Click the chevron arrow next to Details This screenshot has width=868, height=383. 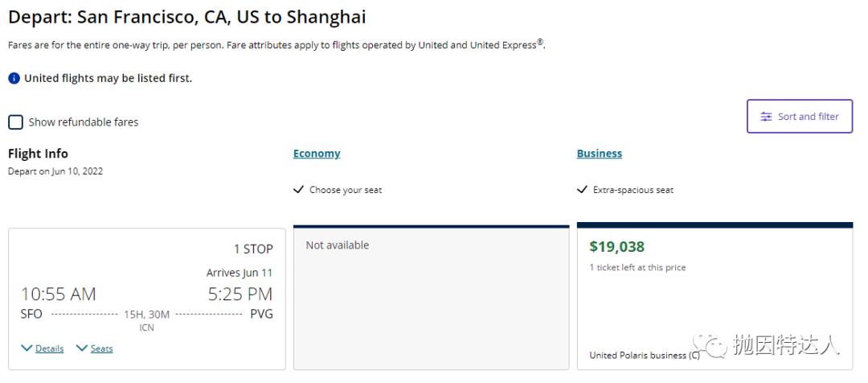(x=27, y=348)
